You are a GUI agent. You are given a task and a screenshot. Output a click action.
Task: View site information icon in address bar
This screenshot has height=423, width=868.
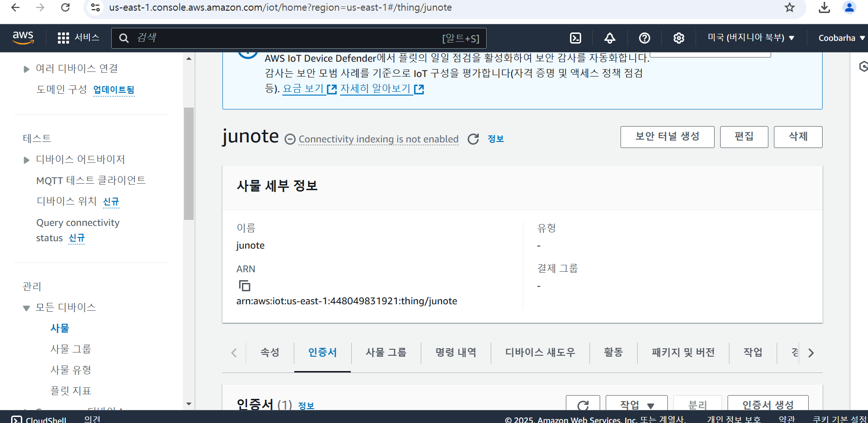click(95, 7)
